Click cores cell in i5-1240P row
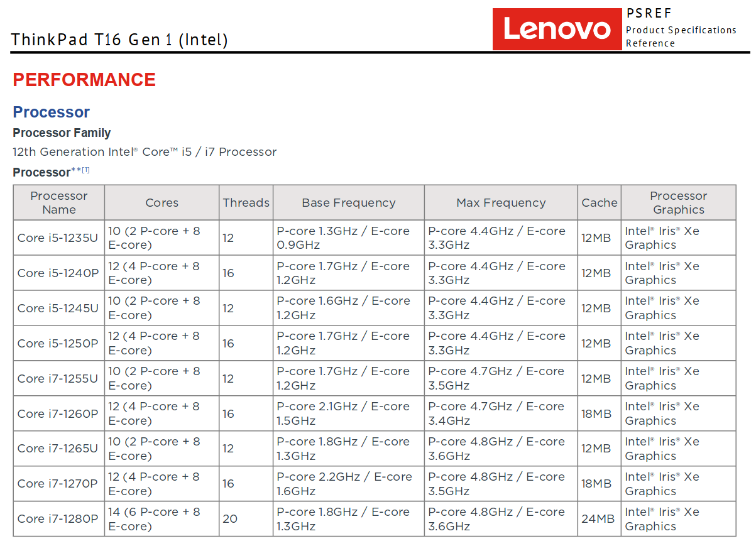The width and height of the screenshot is (756, 541). [x=162, y=273]
